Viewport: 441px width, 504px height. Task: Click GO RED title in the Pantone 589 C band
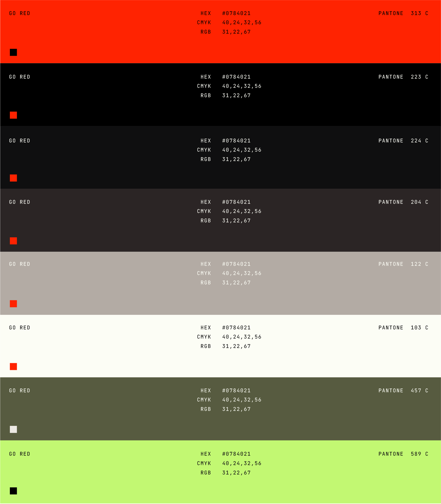[20, 454]
